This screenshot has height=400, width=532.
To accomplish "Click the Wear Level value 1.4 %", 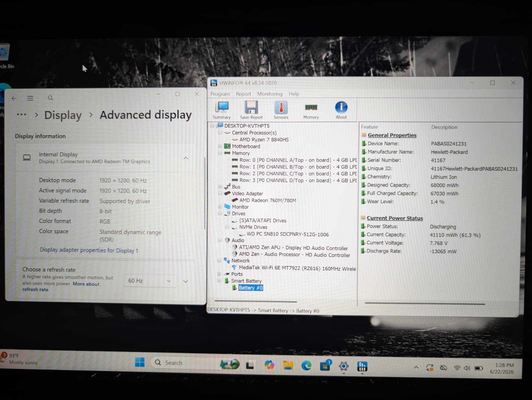I will pos(437,202).
